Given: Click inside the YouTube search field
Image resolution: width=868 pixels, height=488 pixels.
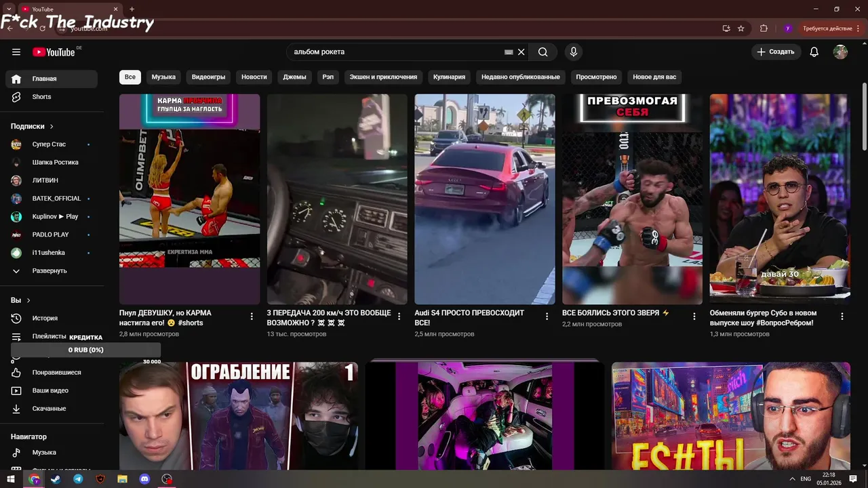Looking at the screenshot, I should coord(397,52).
